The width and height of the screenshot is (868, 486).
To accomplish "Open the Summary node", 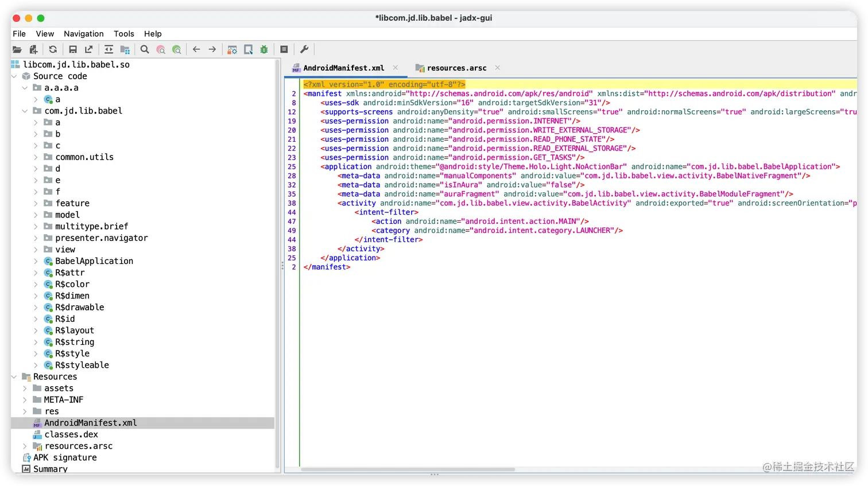I will (x=50, y=469).
